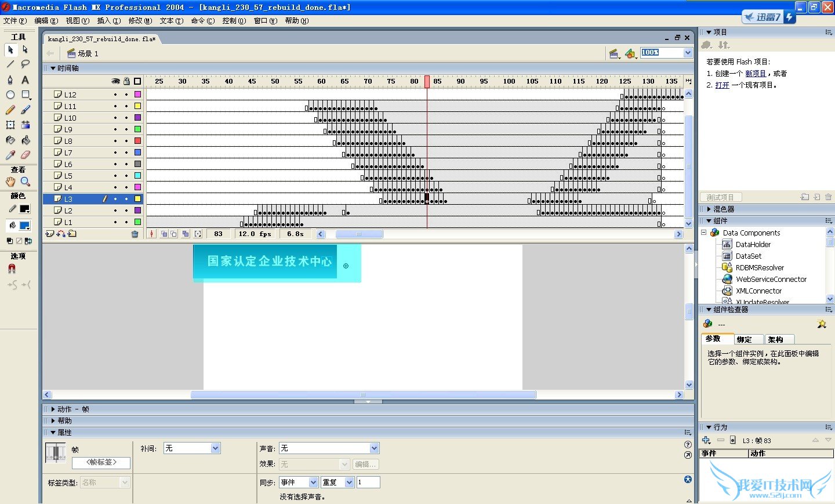This screenshot has width=835, height=504.
Task: Select the Eraser tool
Action: pos(26,155)
